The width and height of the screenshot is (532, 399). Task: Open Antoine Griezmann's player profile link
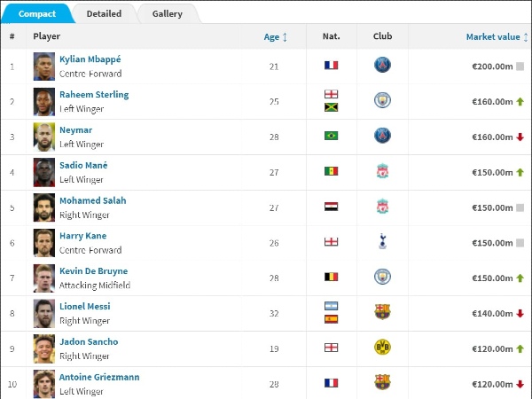[x=99, y=377]
